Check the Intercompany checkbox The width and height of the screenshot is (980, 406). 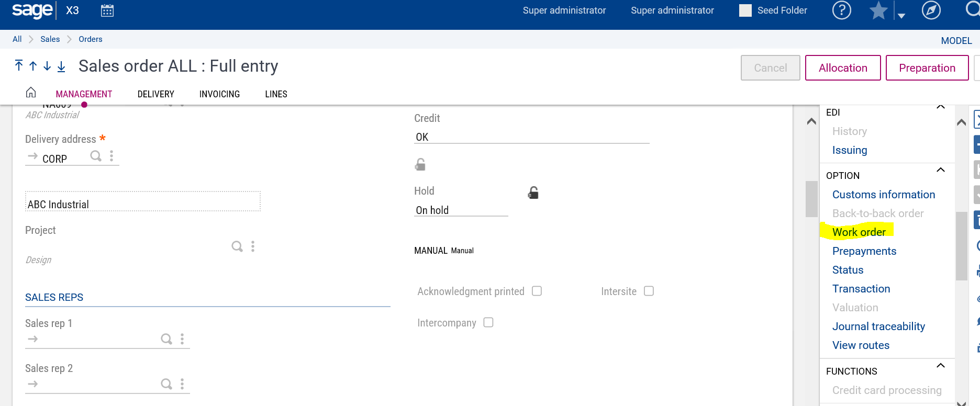pos(488,322)
